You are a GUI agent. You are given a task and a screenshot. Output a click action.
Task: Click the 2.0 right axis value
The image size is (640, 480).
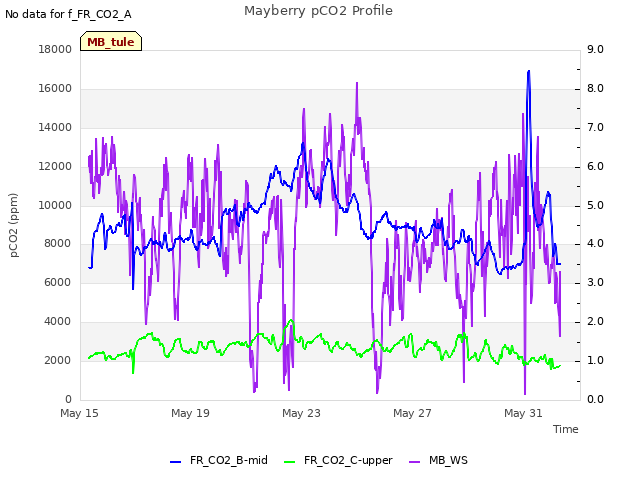(x=595, y=321)
